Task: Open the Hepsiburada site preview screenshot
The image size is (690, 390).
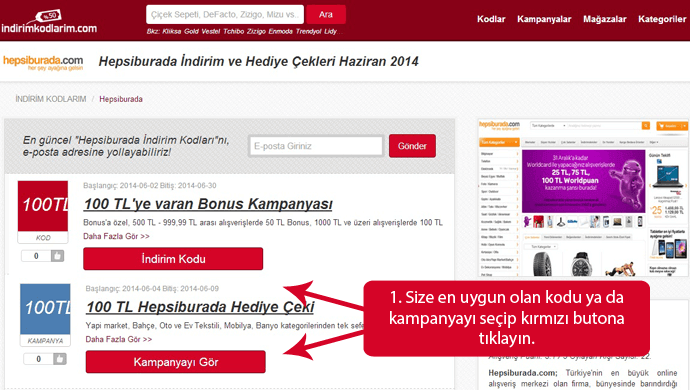Action: coord(583,198)
